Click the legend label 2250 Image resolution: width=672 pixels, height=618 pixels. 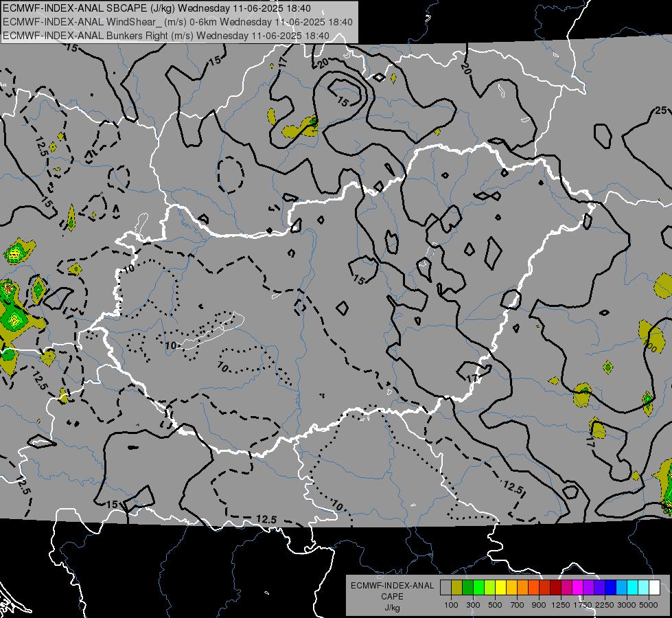[605, 605]
